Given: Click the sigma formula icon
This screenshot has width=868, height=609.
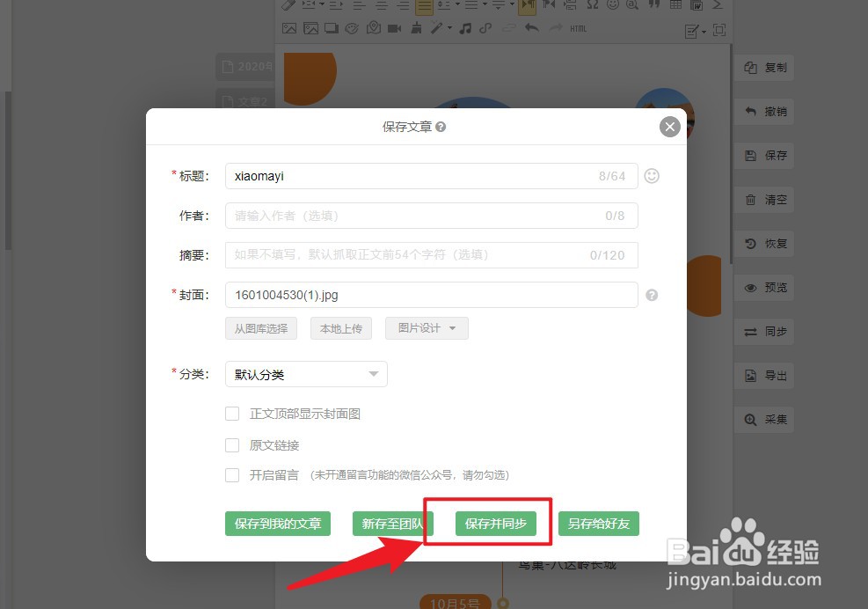Looking at the screenshot, I should click(x=718, y=5).
